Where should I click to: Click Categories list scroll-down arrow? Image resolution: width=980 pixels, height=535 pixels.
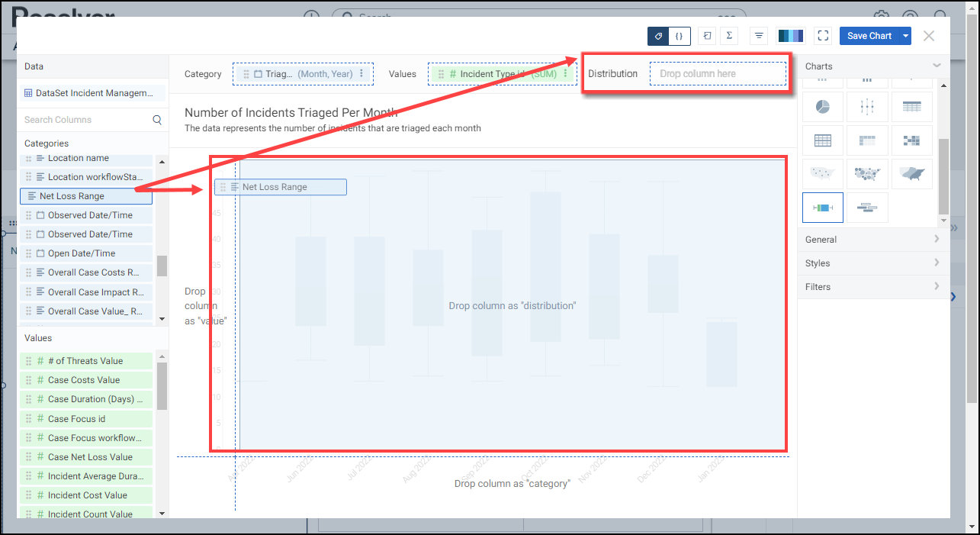[x=162, y=319]
